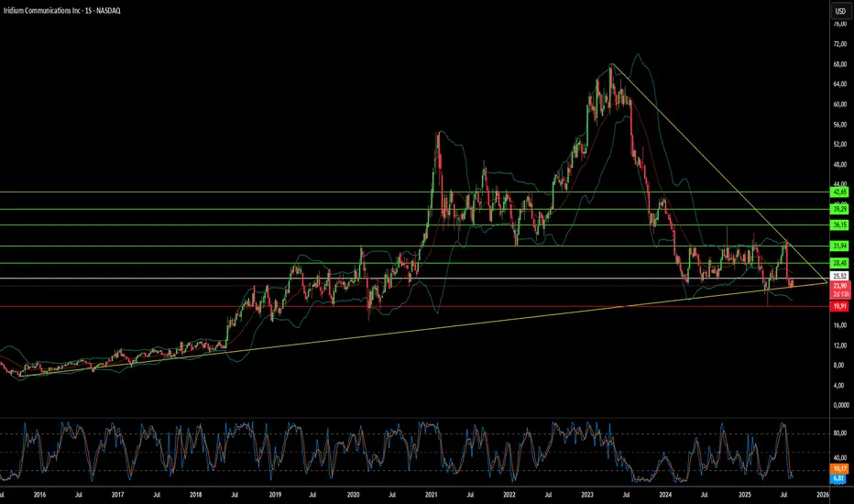
Task: Click the 2016 label on time axis
Action: [x=39, y=495]
